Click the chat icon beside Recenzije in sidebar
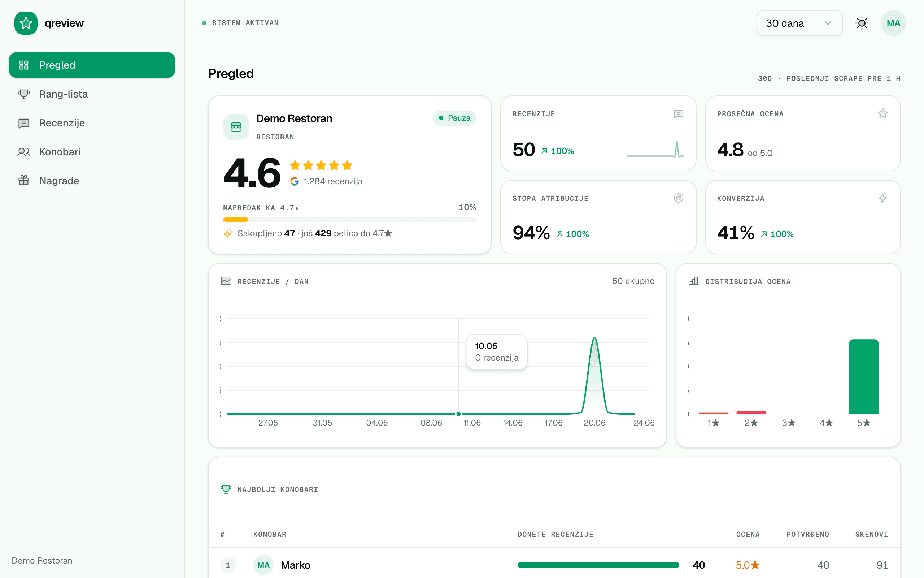 24,123
